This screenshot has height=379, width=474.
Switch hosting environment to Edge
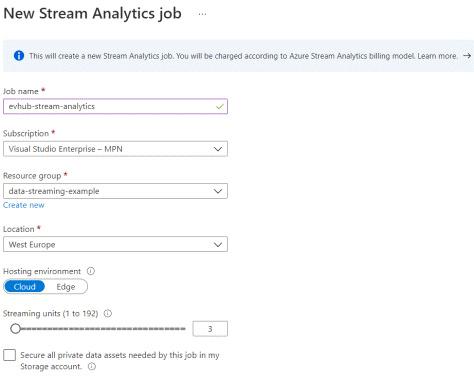coord(66,287)
